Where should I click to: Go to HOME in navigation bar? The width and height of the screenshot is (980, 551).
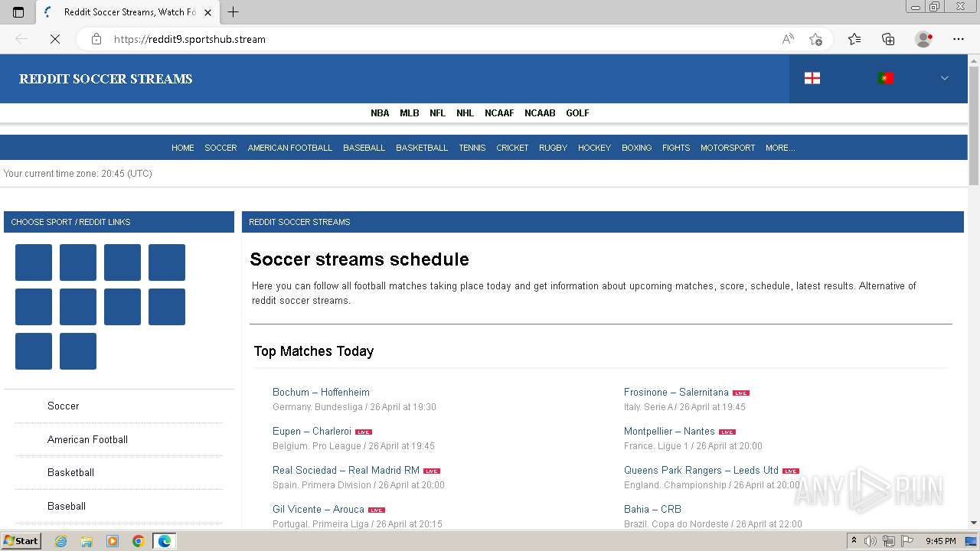pos(182,148)
